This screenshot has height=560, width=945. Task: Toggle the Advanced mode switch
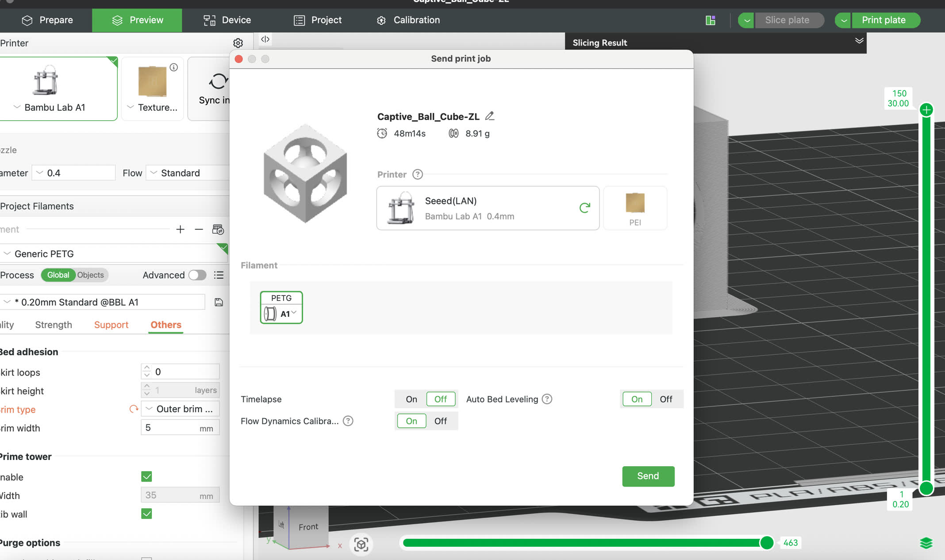pos(197,275)
